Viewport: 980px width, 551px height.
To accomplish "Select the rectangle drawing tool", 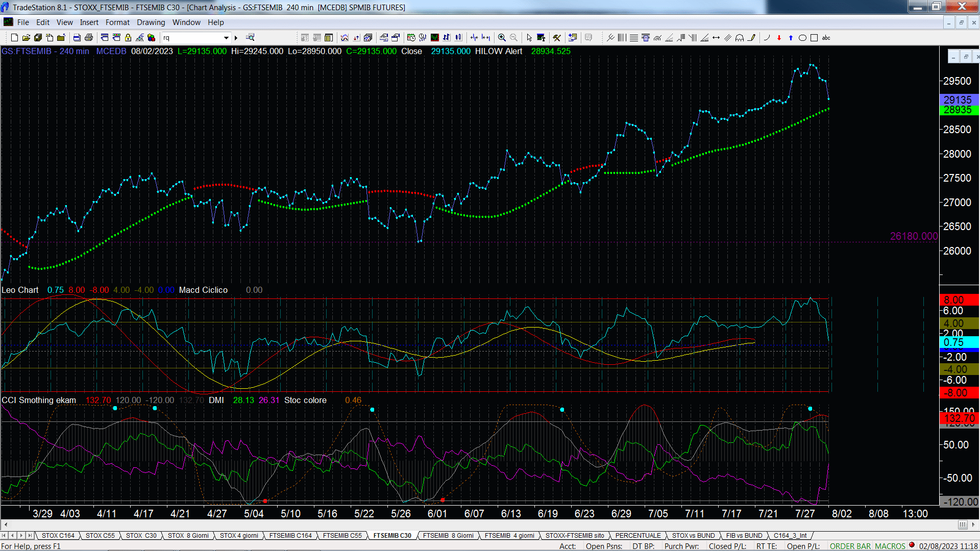I will 814,38.
